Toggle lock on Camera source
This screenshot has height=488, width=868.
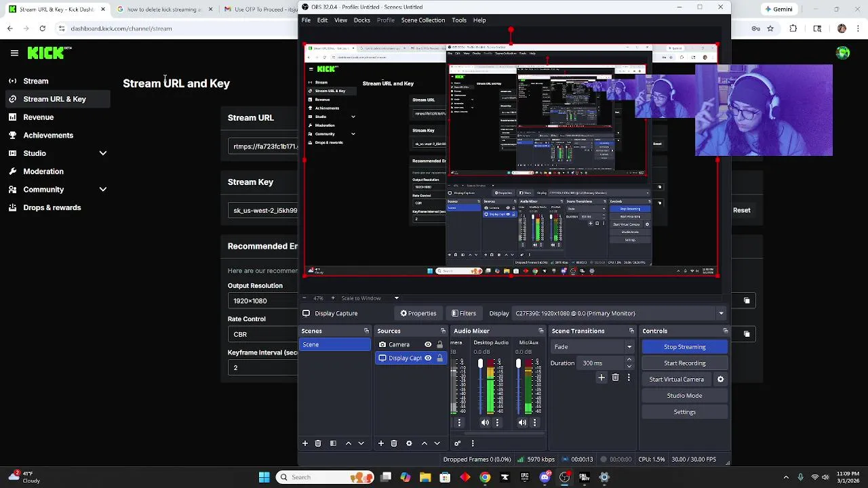(439, 344)
